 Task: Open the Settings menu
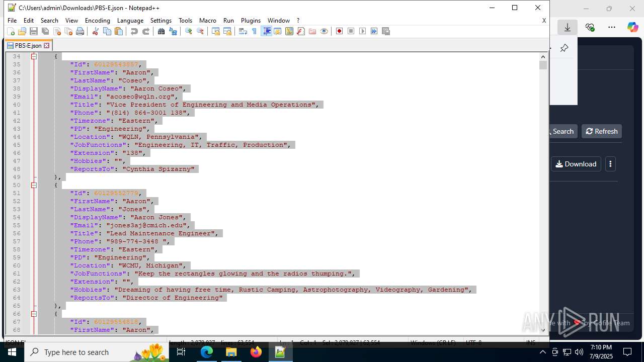161,21
